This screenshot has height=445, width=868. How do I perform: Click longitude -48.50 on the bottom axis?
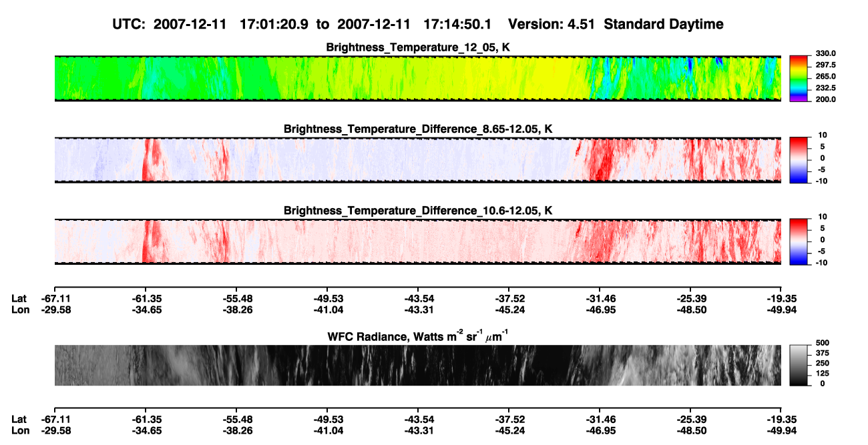pos(690,430)
